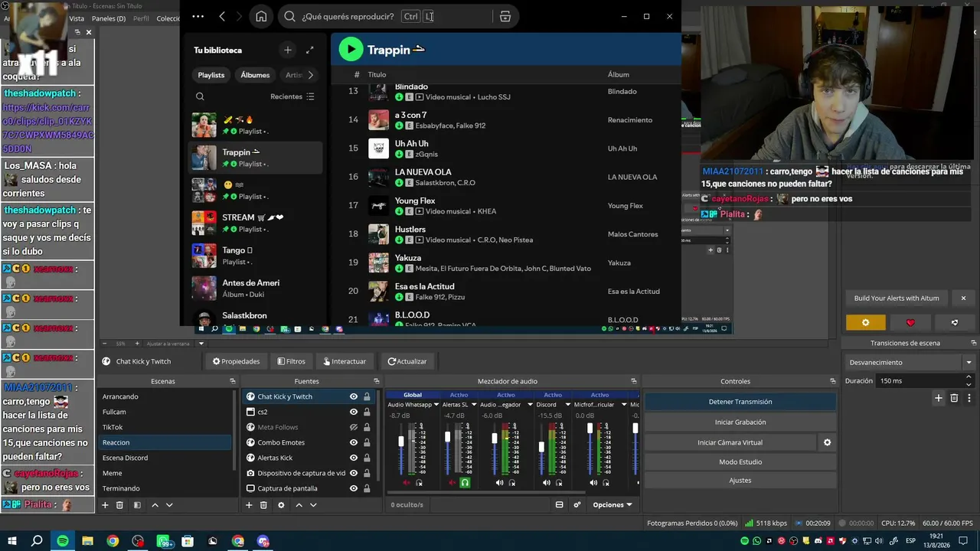
Task: Open Spotify from the Windows taskbar
Action: point(63,541)
